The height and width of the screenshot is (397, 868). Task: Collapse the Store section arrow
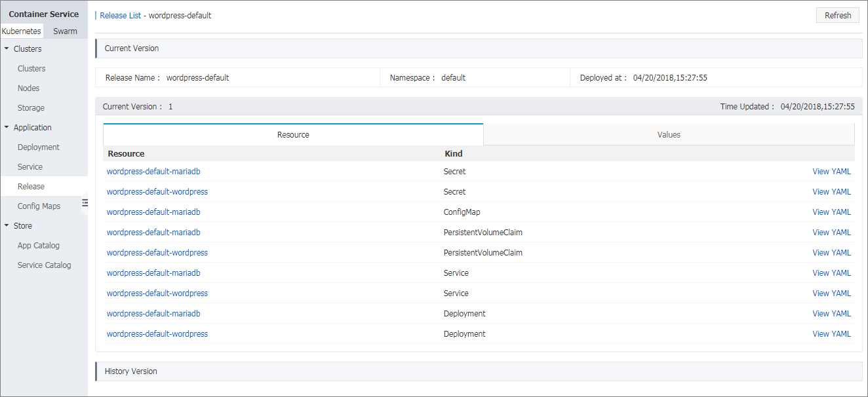click(x=7, y=225)
